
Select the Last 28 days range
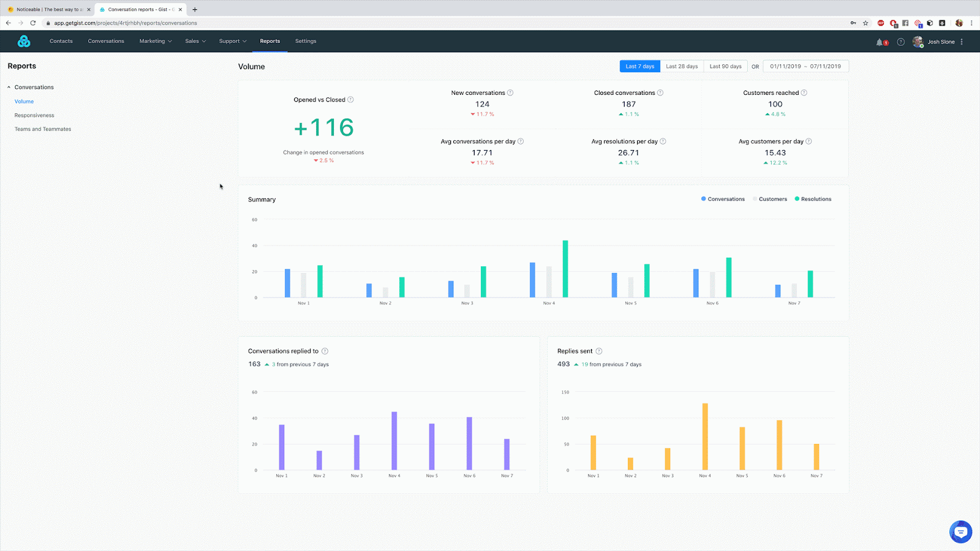coord(682,66)
